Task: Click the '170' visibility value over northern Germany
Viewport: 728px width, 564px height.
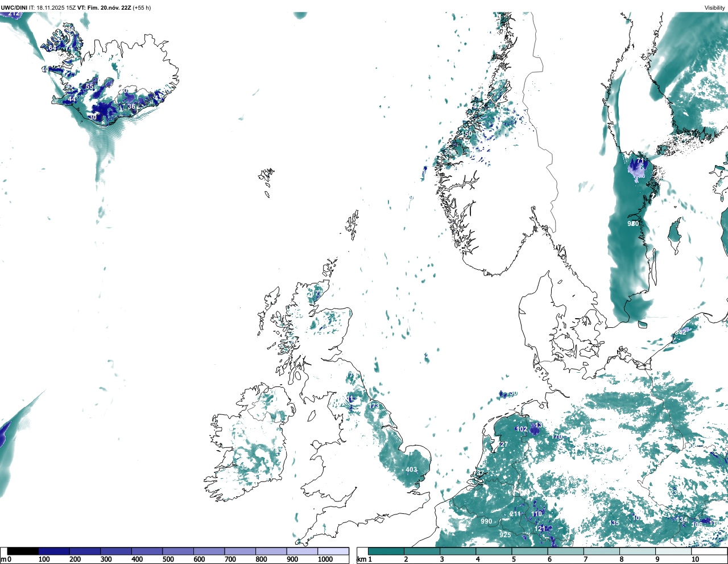Action: [x=557, y=437]
